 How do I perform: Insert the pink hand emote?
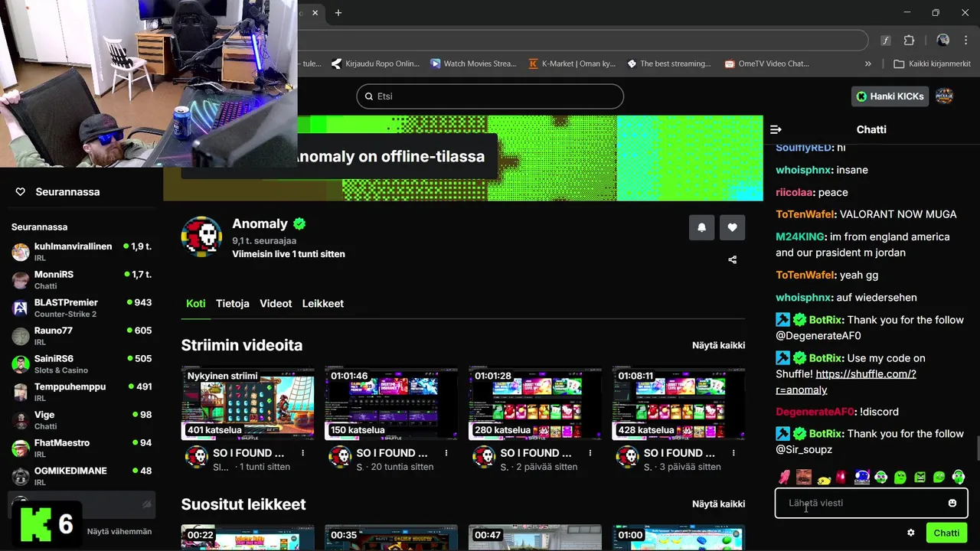pos(784,478)
